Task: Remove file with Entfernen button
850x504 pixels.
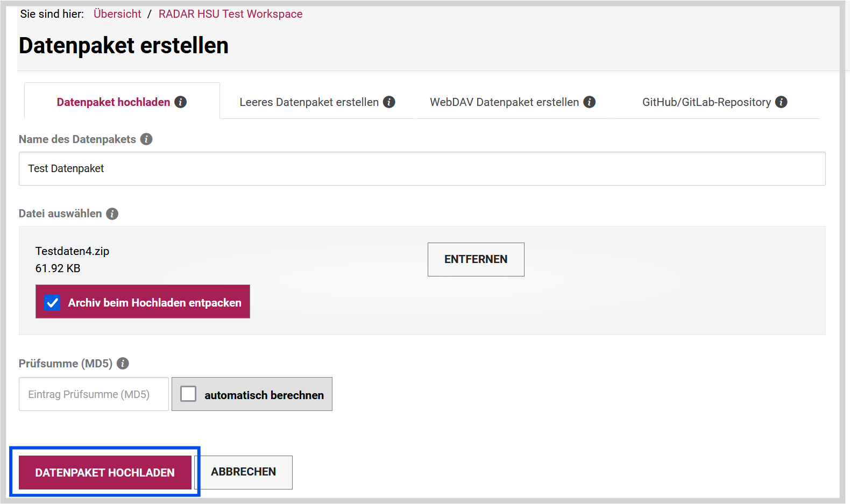Action: [x=476, y=259]
